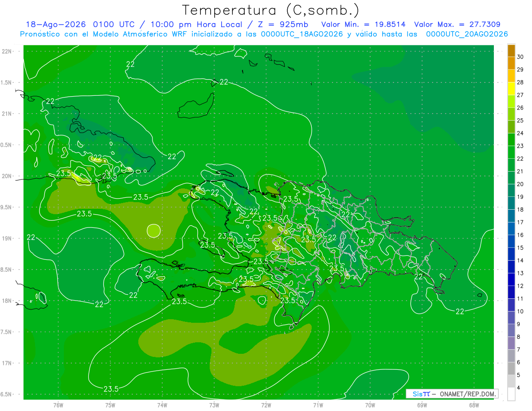The height and width of the screenshot is (411, 532).
Task: Click the 'Sis' logo text in credit box
Action: [418, 394]
